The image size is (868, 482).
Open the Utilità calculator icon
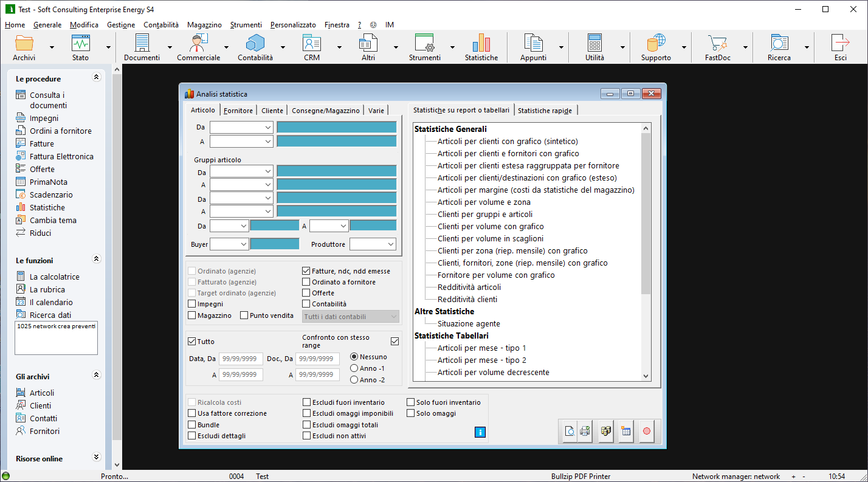tap(594, 47)
